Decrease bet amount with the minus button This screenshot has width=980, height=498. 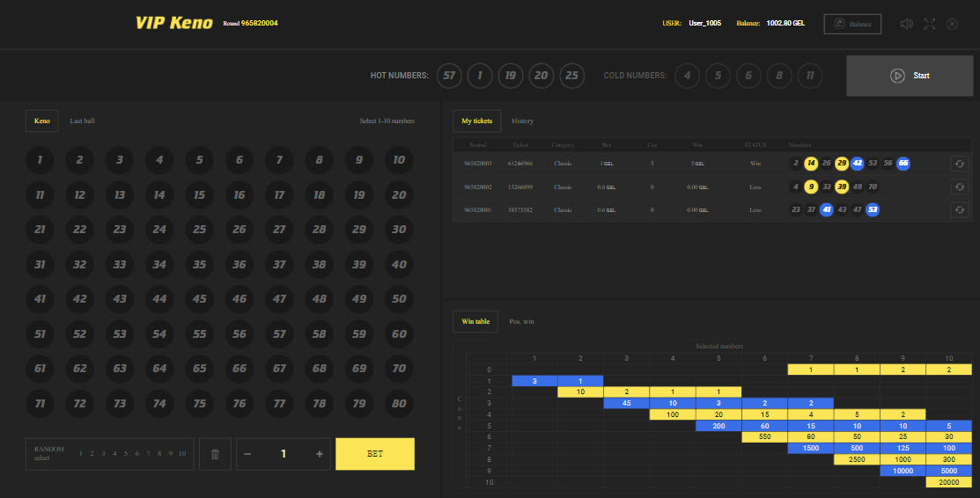point(247,454)
